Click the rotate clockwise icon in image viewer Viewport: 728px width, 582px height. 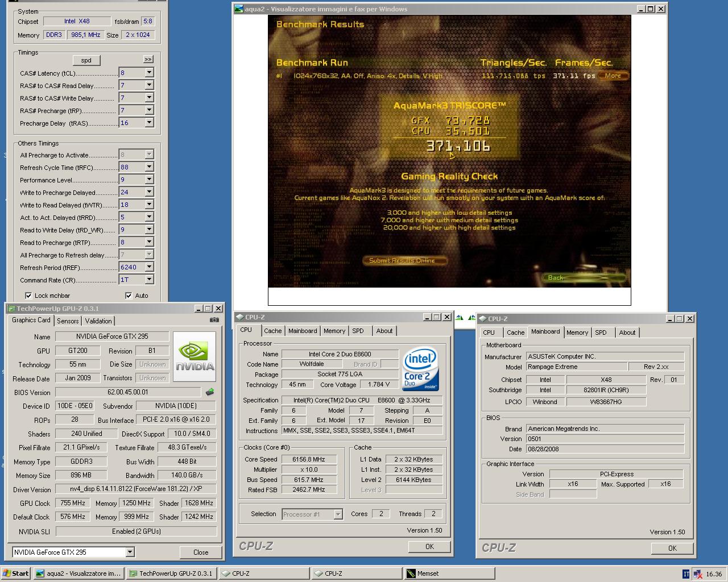pyautogui.click(x=460, y=318)
